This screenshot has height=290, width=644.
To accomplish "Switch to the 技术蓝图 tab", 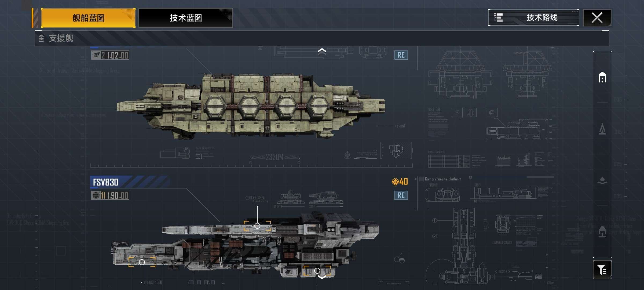I will coord(186,18).
